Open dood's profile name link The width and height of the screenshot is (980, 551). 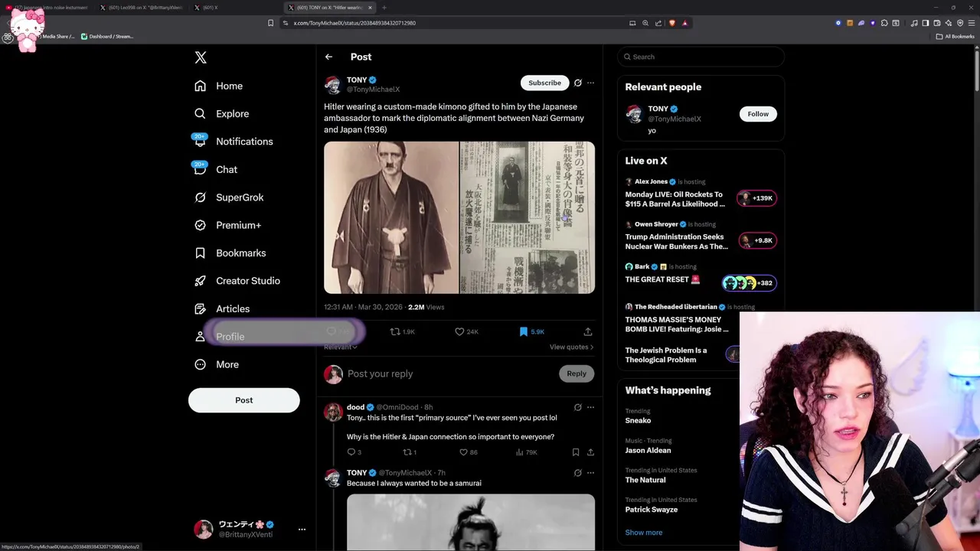click(x=355, y=407)
